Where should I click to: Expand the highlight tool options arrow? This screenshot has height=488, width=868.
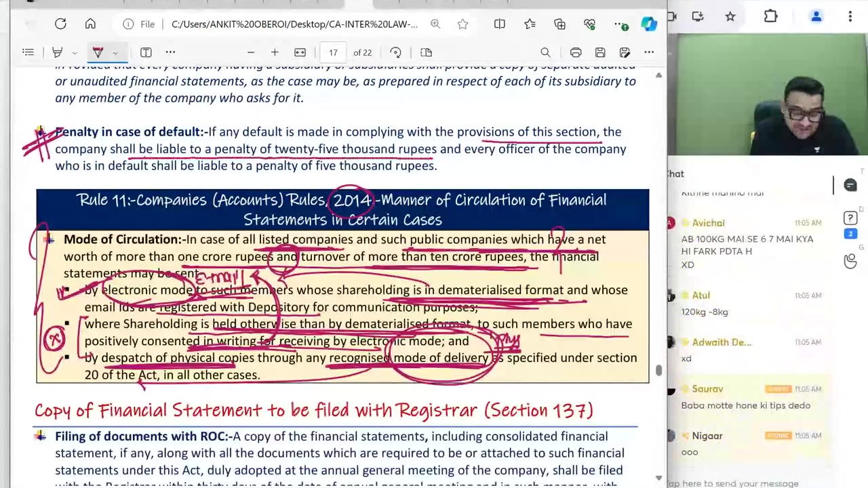pyautogui.click(x=75, y=53)
